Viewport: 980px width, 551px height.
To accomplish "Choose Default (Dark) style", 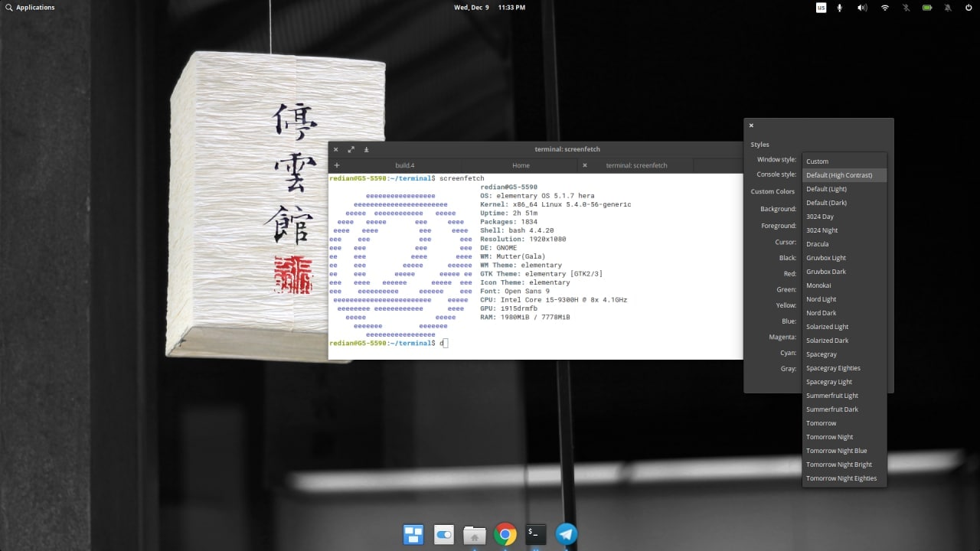I will tap(844, 203).
